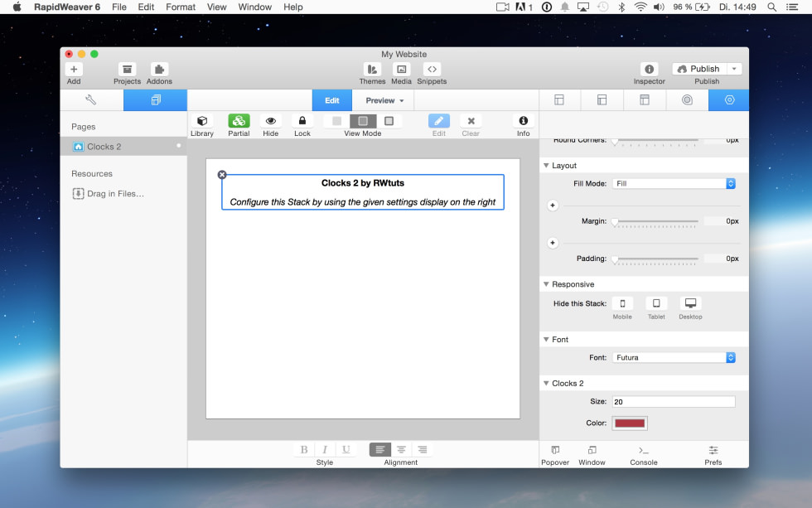Open the stack Info panel

coord(523,121)
